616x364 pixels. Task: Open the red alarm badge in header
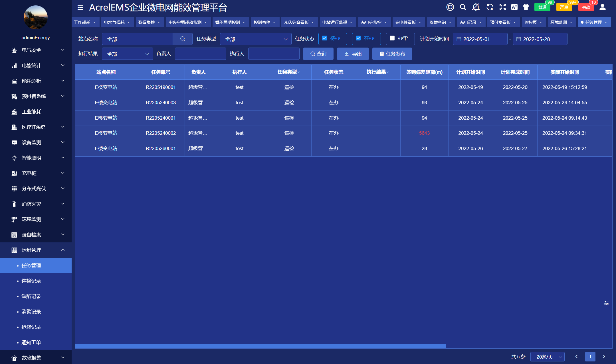586,7
